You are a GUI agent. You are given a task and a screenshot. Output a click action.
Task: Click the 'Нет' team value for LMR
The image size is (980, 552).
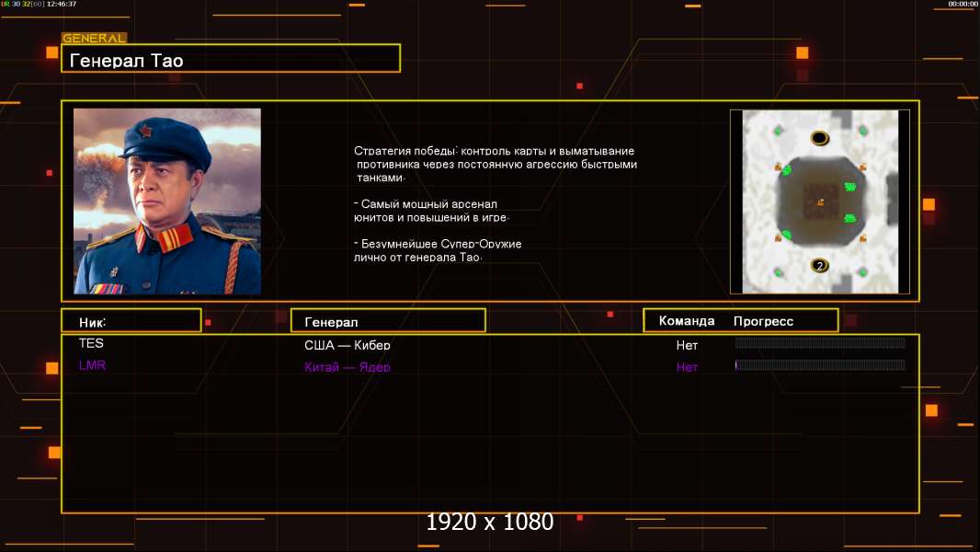pos(687,367)
